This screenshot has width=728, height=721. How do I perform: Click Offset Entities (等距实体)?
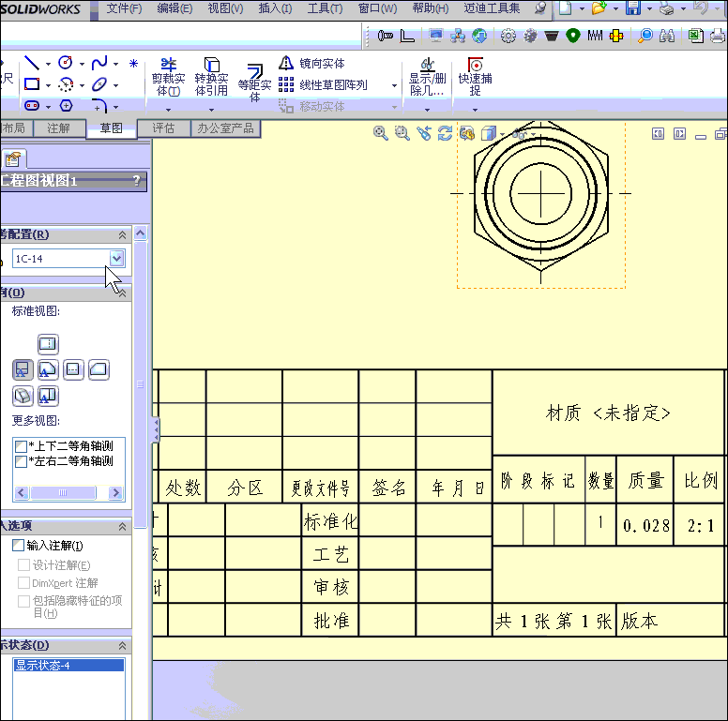pyautogui.click(x=254, y=83)
